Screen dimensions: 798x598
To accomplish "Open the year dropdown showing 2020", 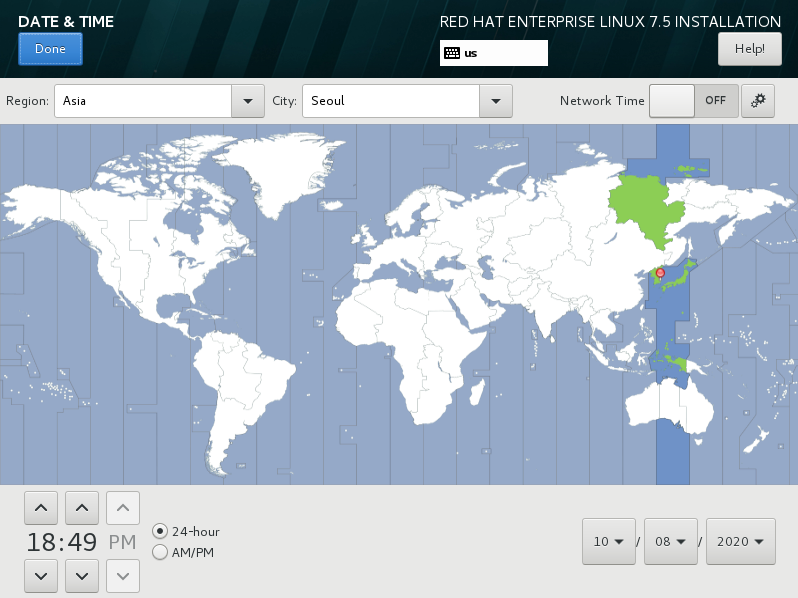I will coord(740,542).
